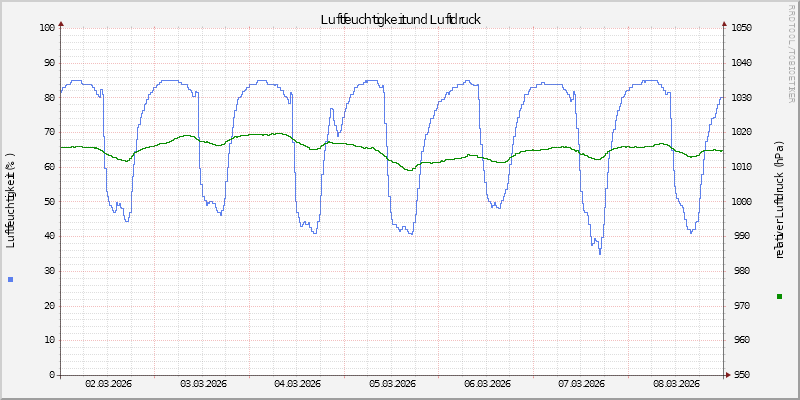Click the red arrowhead atop the left axis
The image size is (800, 400).
click(x=61, y=23)
